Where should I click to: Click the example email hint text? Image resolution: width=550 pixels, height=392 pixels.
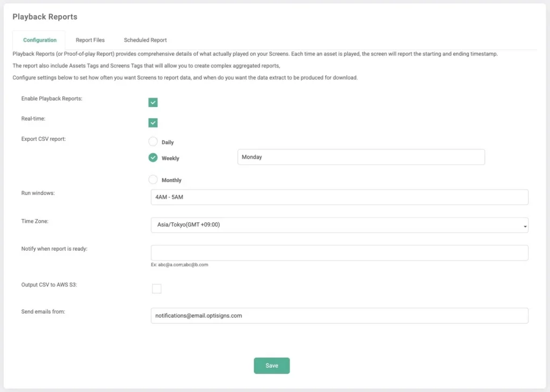179,265
